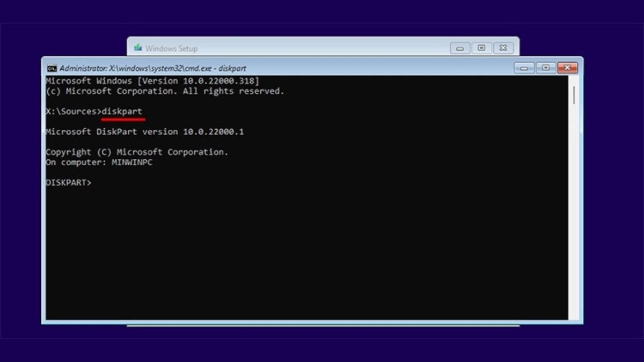Minimize the diskpart command prompt window

[x=524, y=68]
